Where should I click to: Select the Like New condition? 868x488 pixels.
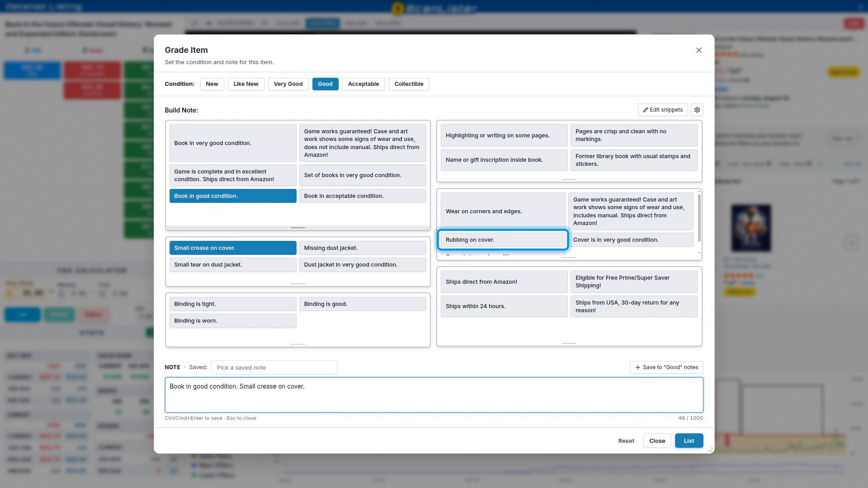[245, 84]
